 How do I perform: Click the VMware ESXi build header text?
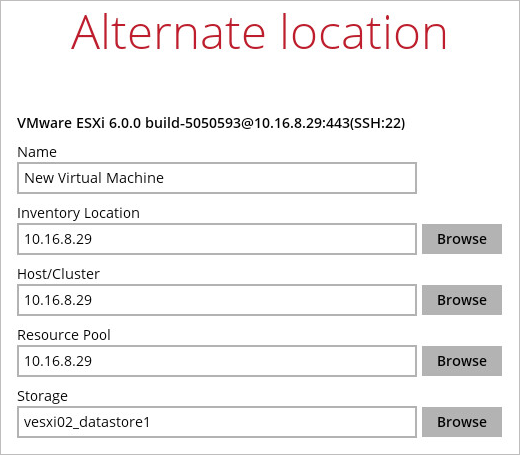click(211, 123)
